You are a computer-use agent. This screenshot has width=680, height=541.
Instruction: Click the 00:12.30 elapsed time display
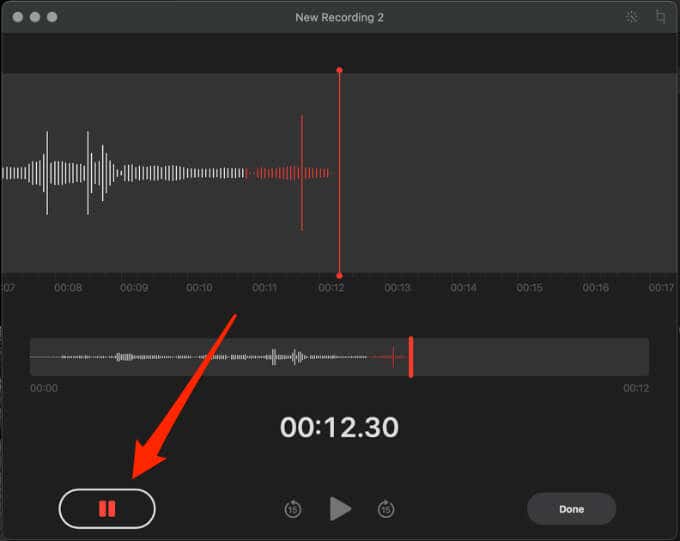click(339, 427)
